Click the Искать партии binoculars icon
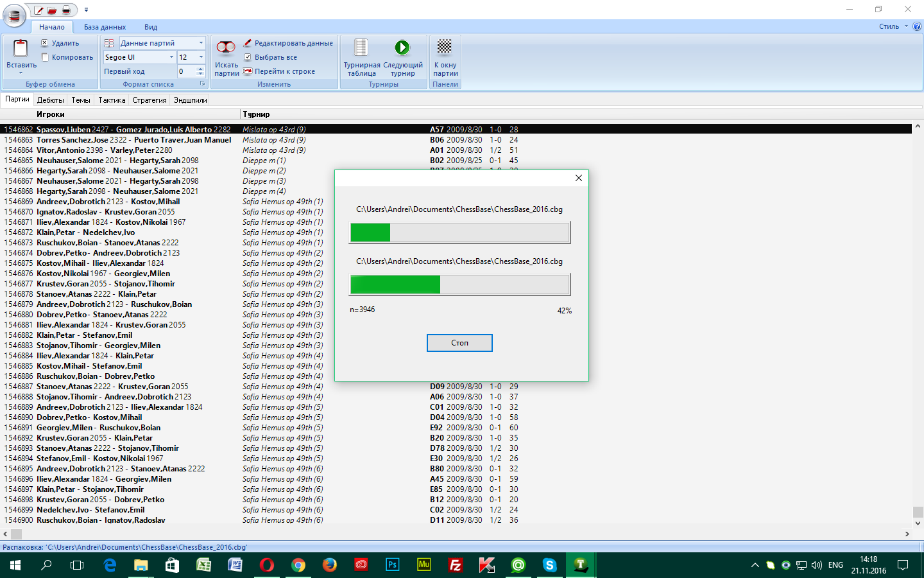 coord(226,48)
